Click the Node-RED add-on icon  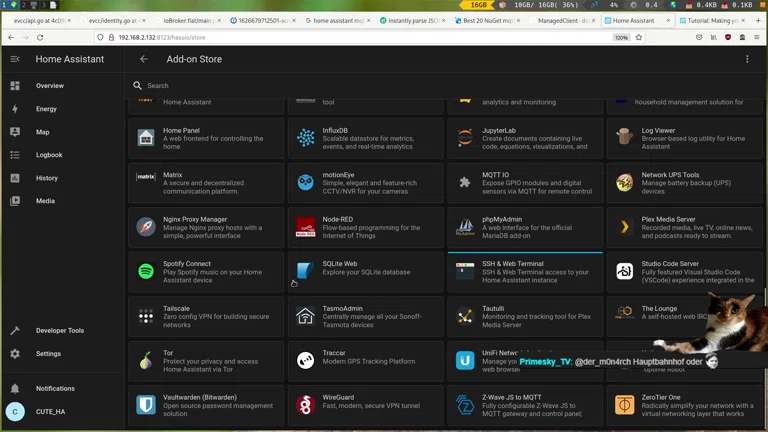pos(306,227)
